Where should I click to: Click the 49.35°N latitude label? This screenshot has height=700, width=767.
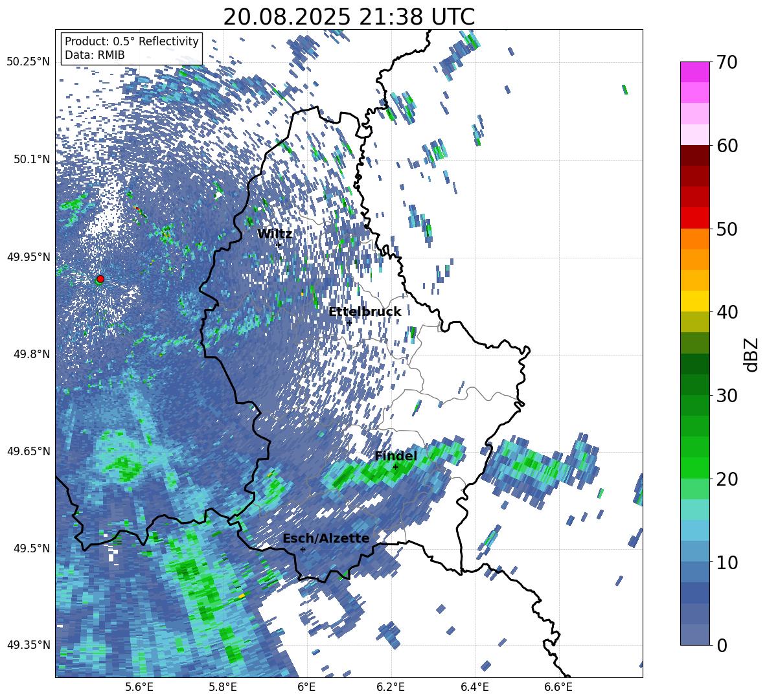[29, 645]
